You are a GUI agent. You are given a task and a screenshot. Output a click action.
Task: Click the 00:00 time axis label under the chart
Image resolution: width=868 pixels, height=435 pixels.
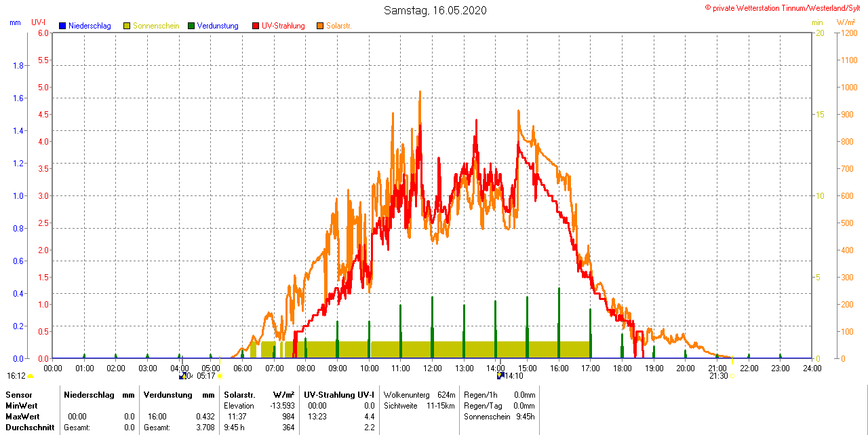53,368
